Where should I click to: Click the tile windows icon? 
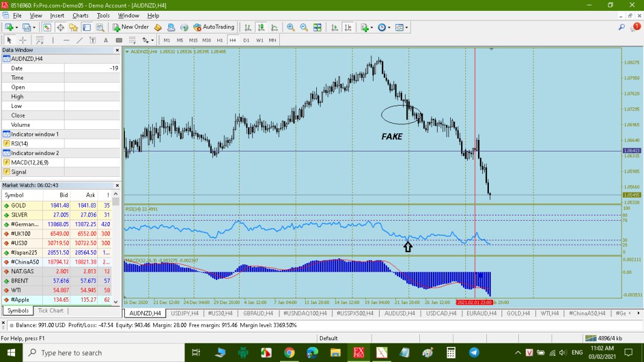tap(317, 27)
